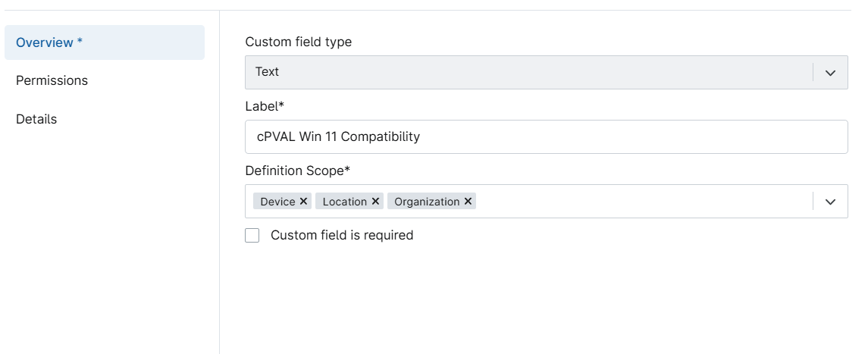Click the Definition Scope chevron arrow
The image size is (868, 354).
point(830,202)
